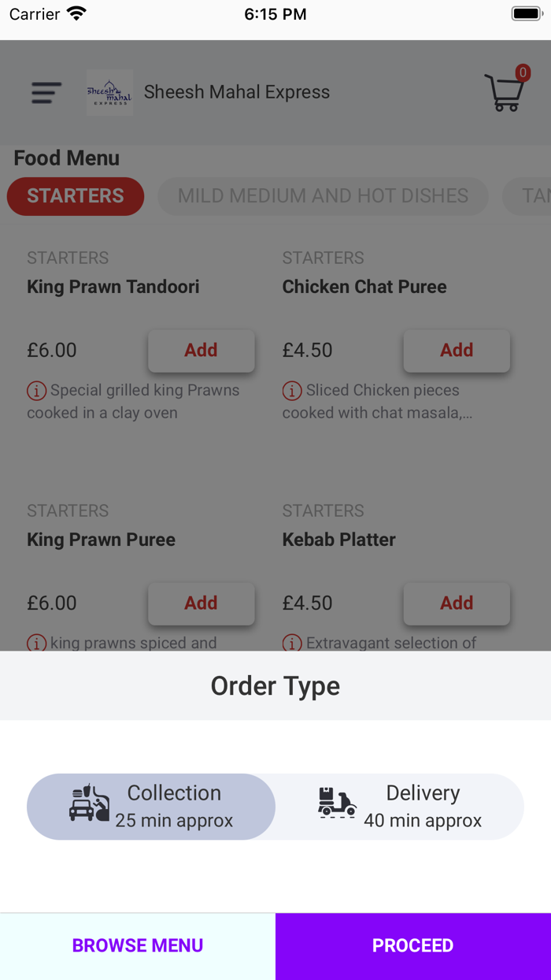Add King Prawn Tandoori to cart
551x980 pixels.
click(x=201, y=351)
